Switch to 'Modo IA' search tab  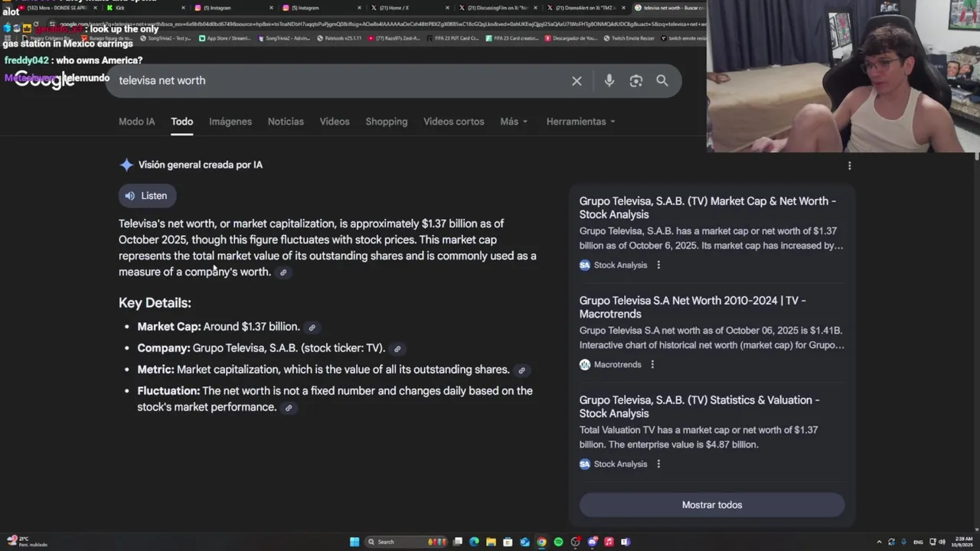pos(136,122)
